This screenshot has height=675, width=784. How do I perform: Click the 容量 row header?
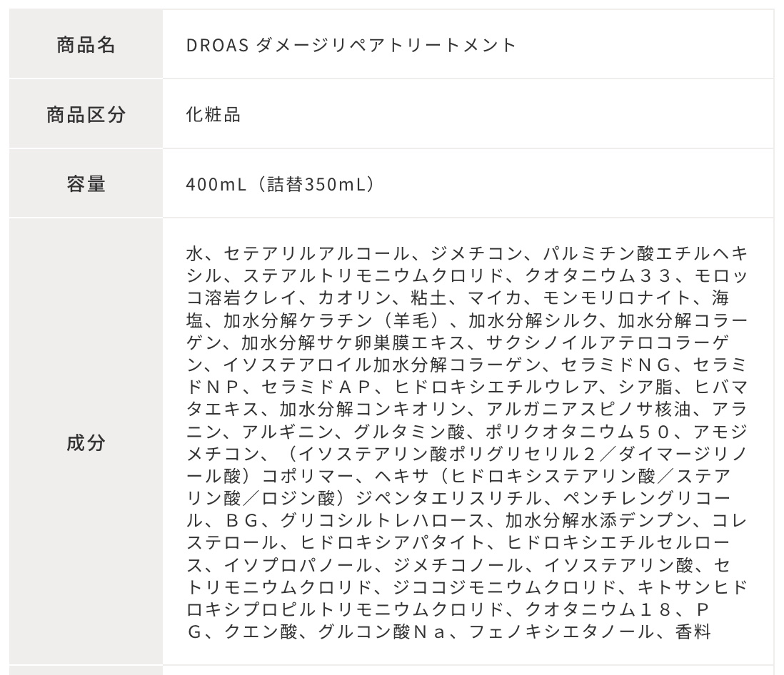click(86, 184)
